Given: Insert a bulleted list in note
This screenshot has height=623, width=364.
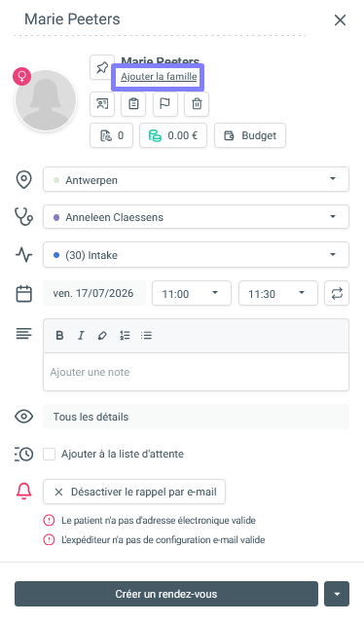Looking at the screenshot, I should pyautogui.click(x=146, y=335).
